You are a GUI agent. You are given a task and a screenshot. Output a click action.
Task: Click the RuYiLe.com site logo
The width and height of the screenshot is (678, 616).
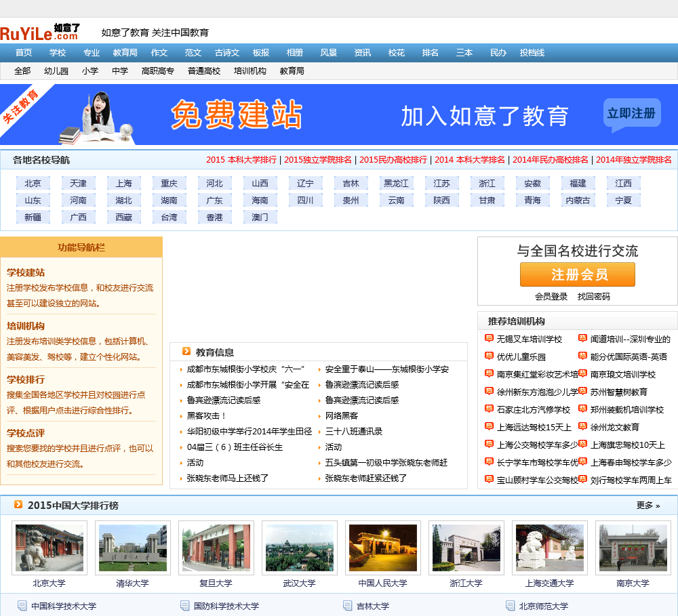coord(40,32)
